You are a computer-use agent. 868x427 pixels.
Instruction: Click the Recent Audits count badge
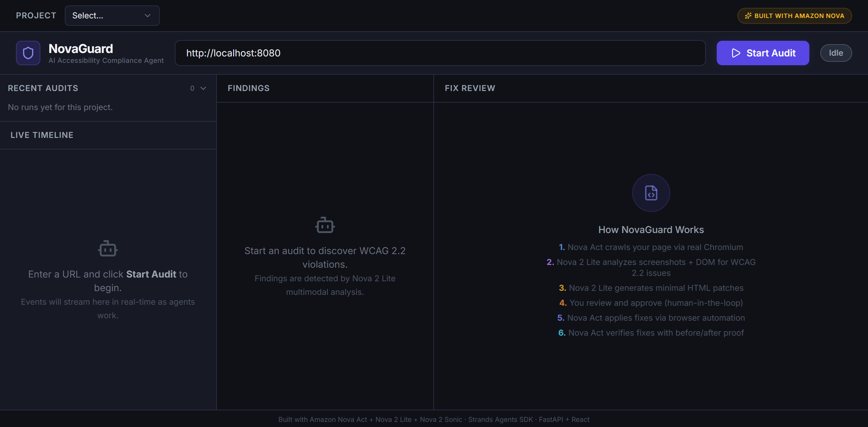coord(192,88)
